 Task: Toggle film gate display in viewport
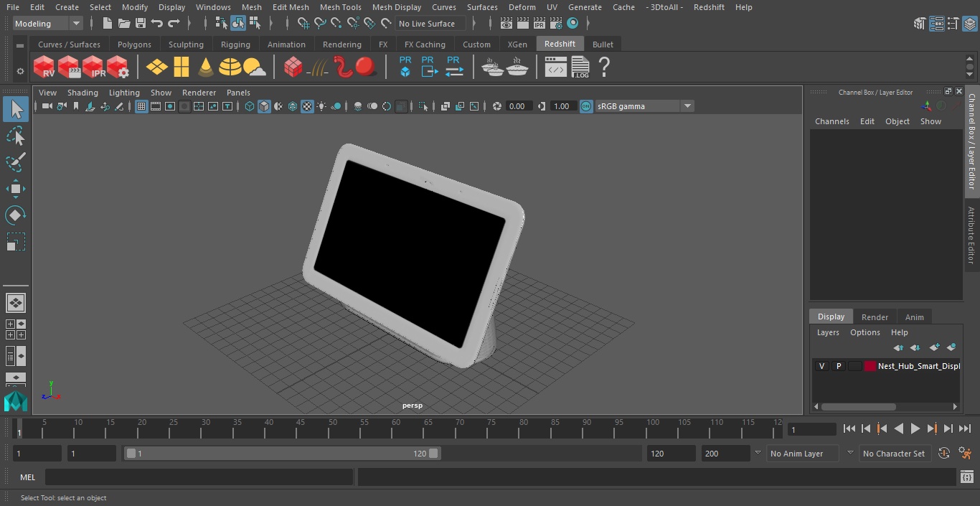156,106
